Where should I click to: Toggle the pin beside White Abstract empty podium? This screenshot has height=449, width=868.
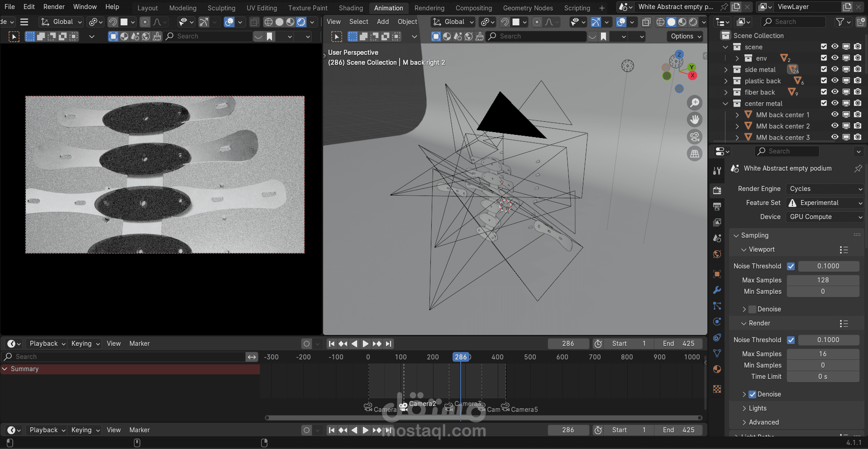pyautogui.click(x=858, y=168)
